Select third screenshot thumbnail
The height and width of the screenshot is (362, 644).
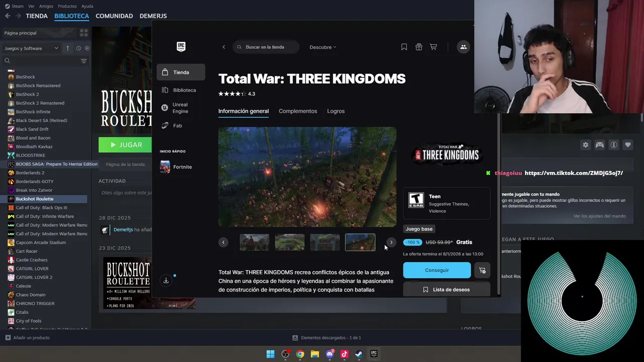click(325, 242)
